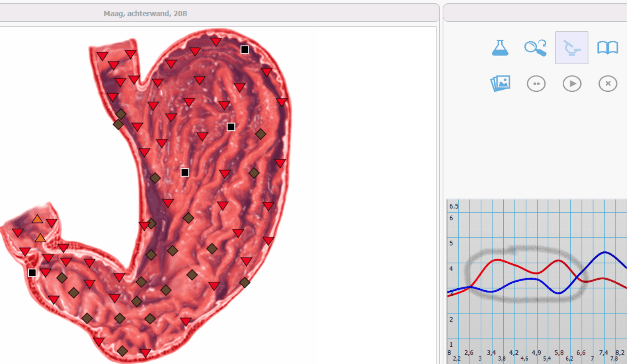The image size is (627, 364).
Task: Open the picture gallery icon
Action: (500, 84)
